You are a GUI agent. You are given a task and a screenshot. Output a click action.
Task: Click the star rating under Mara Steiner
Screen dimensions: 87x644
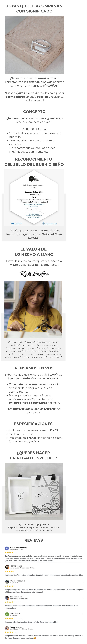(x=9, y=618)
